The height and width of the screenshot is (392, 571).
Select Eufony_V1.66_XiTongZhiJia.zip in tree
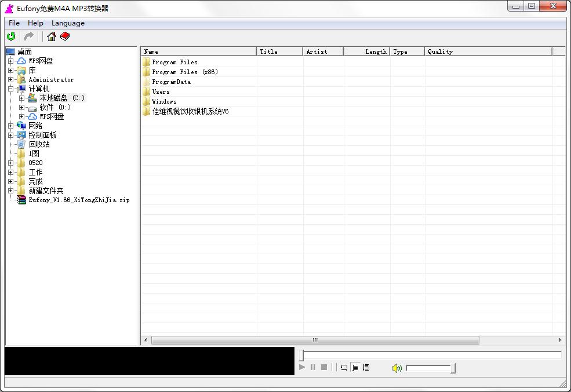(79, 200)
